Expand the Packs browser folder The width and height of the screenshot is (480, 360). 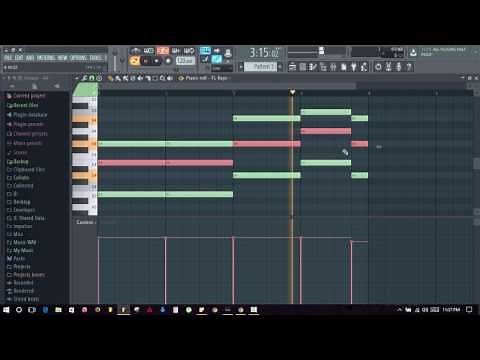(16, 259)
